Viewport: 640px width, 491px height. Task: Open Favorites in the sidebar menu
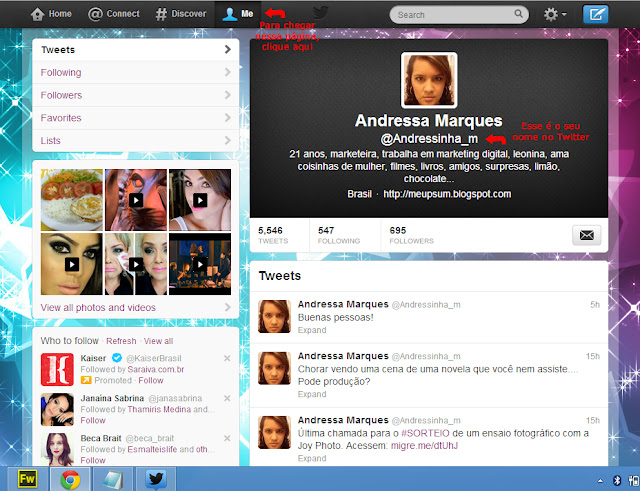click(136, 118)
